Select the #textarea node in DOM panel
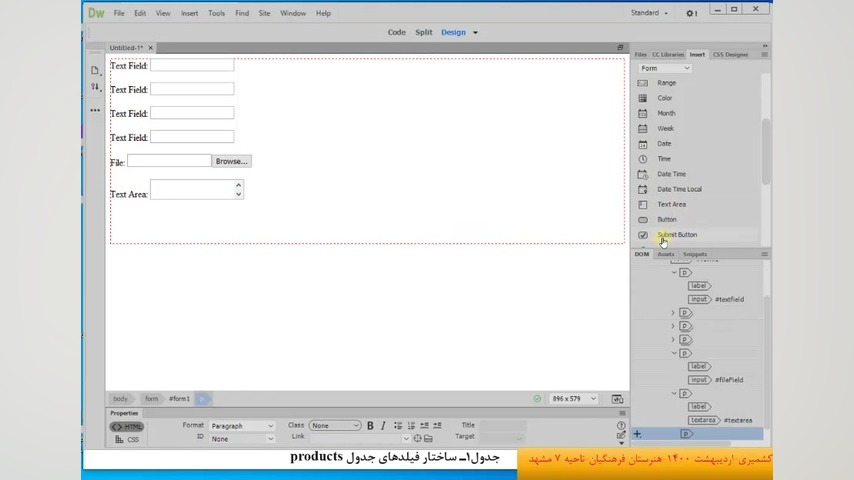The height and width of the screenshot is (480, 854). pos(721,420)
